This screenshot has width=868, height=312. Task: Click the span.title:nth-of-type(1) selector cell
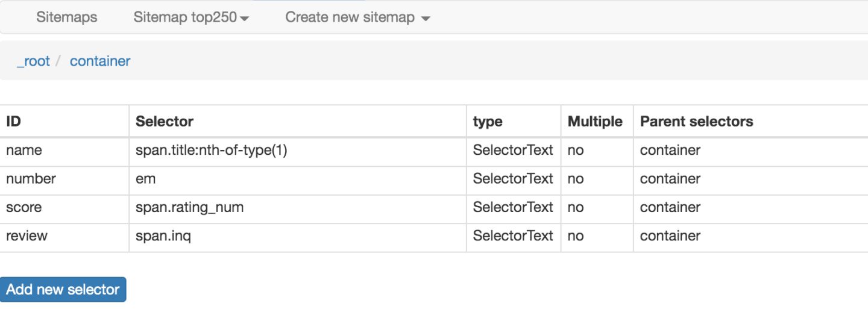211,150
